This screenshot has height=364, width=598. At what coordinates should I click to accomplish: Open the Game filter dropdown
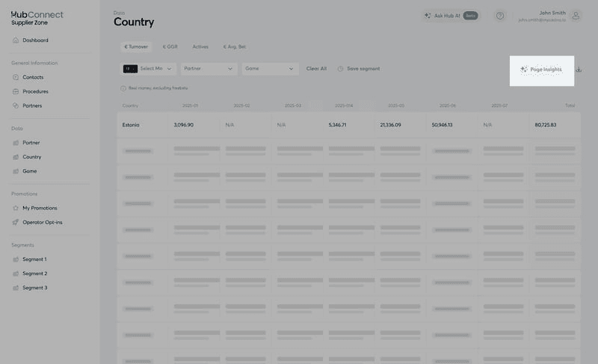coord(270,69)
